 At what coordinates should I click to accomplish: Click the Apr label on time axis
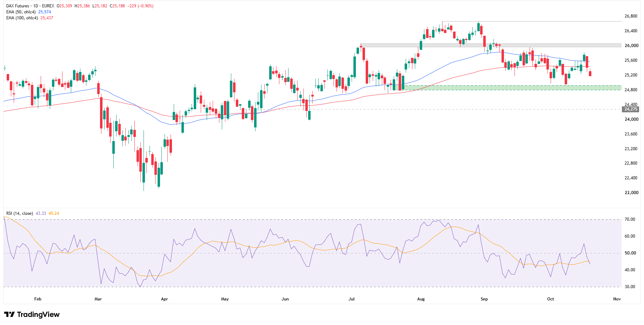tap(164, 299)
